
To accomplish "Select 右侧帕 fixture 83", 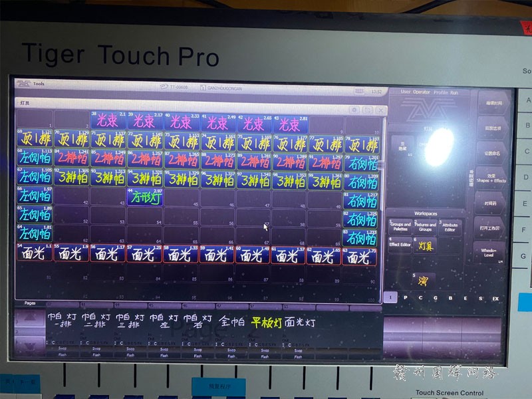I will pyautogui.click(x=360, y=238).
